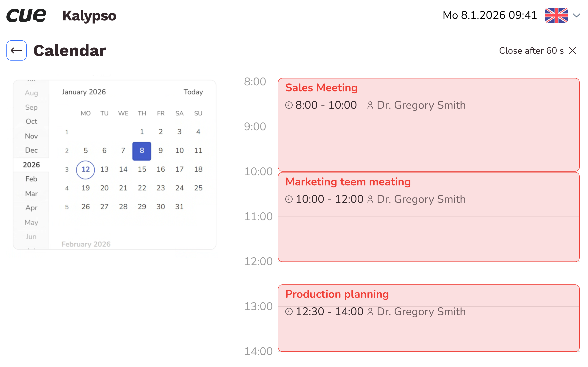
Task: Click the X icon beside close timer
Action: tap(572, 50)
